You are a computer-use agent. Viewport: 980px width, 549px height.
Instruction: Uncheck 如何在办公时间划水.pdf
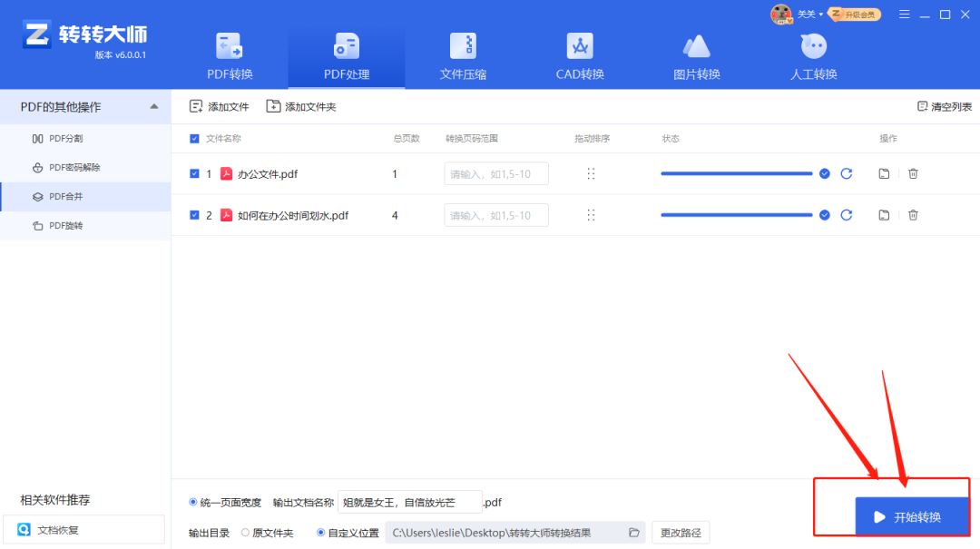coord(194,215)
